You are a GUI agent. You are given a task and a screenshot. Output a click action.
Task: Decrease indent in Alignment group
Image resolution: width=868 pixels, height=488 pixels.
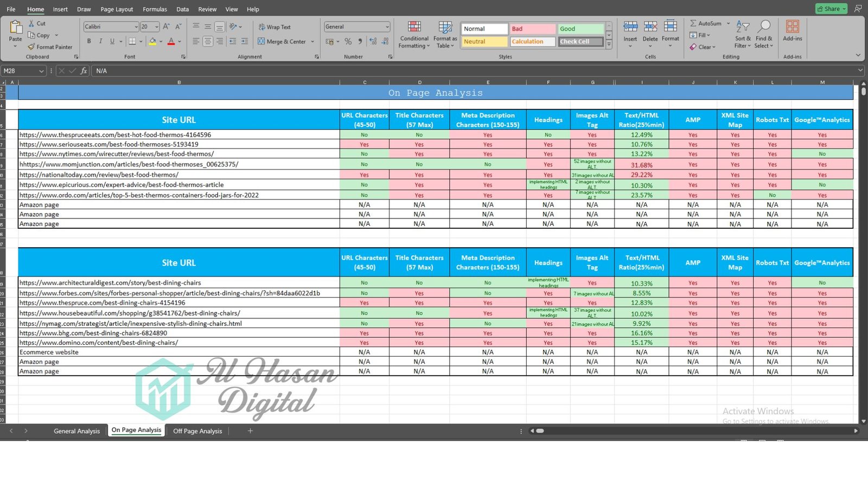tap(233, 41)
